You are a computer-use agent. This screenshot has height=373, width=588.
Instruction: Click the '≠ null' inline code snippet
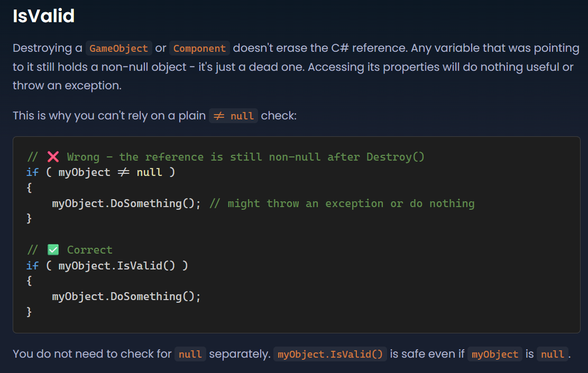pyautogui.click(x=233, y=116)
